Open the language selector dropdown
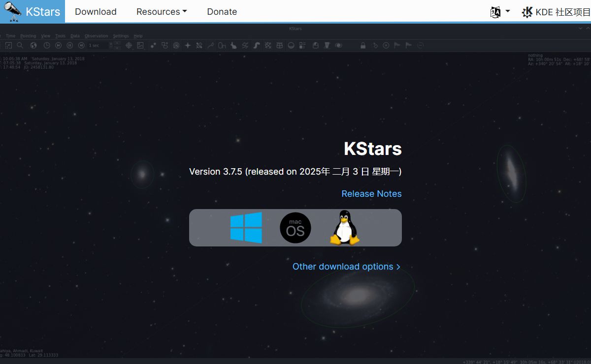This screenshot has height=364, width=591. [500, 12]
